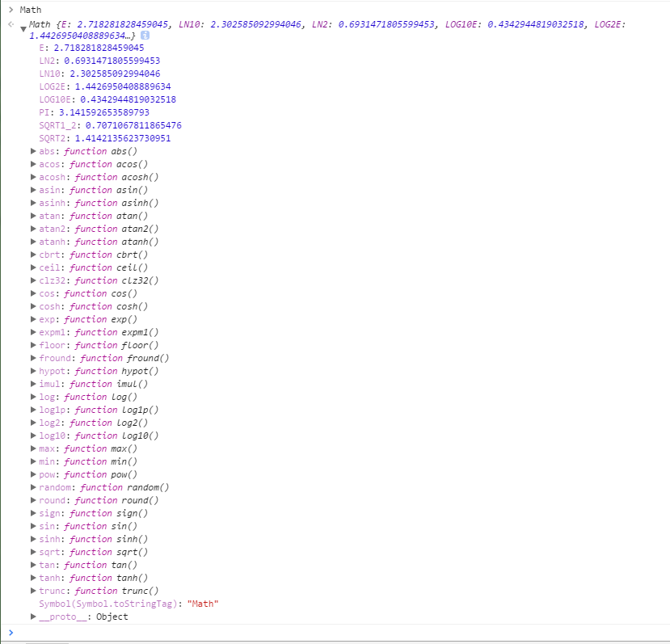
Task: Expand the fround function arrow
Action: pos(33,358)
